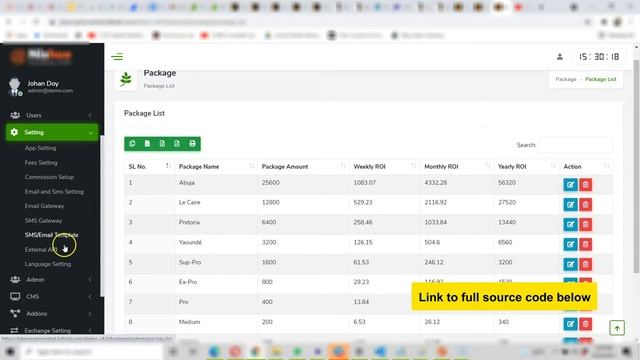Edit the Abuja package

[570, 184]
